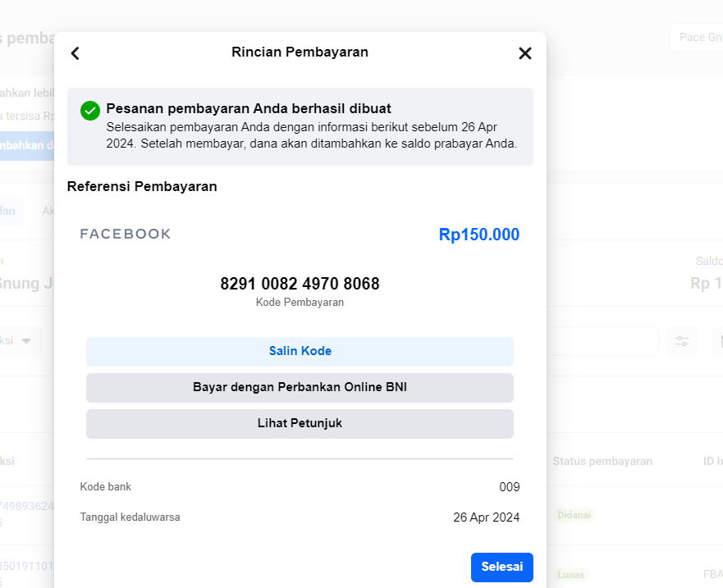
Task: Click the Kode bank value 009
Action: point(509,487)
